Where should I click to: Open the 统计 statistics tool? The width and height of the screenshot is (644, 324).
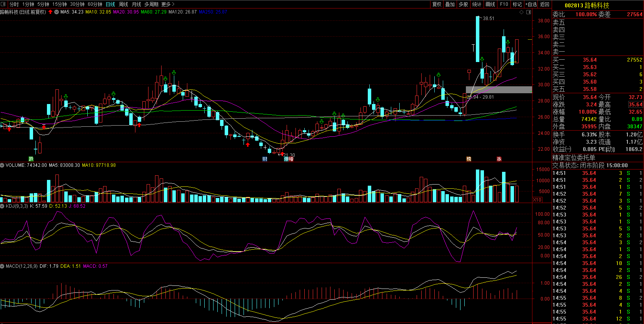pyautogui.click(x=477, y=4)
